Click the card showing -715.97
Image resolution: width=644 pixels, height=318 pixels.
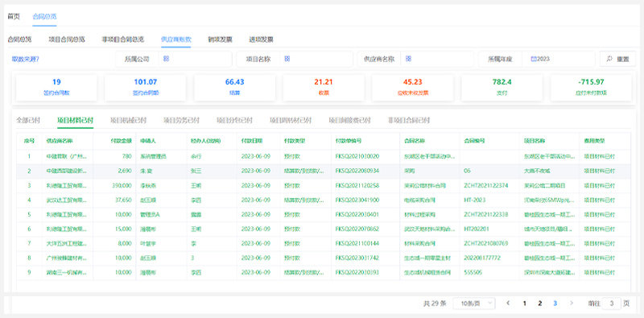[591, 88]
